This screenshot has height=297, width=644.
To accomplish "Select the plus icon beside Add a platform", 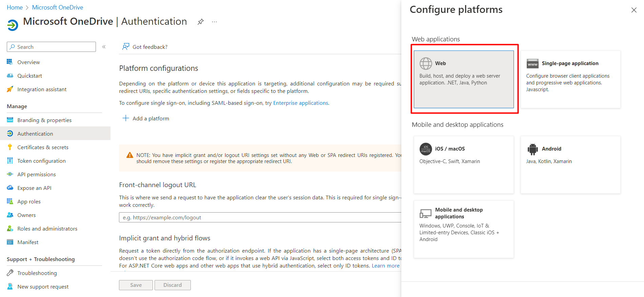I will 126,118.
